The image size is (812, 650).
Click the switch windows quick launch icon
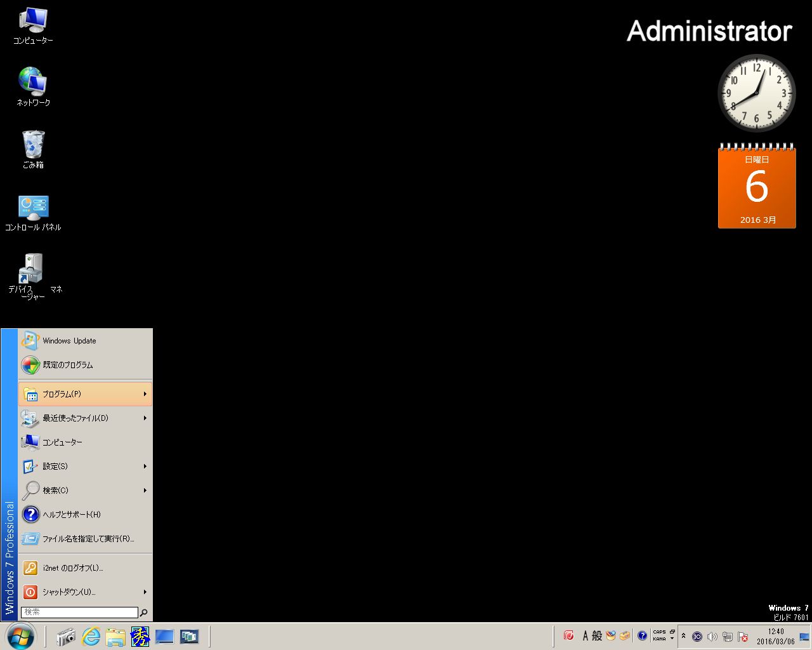point(189,637)
